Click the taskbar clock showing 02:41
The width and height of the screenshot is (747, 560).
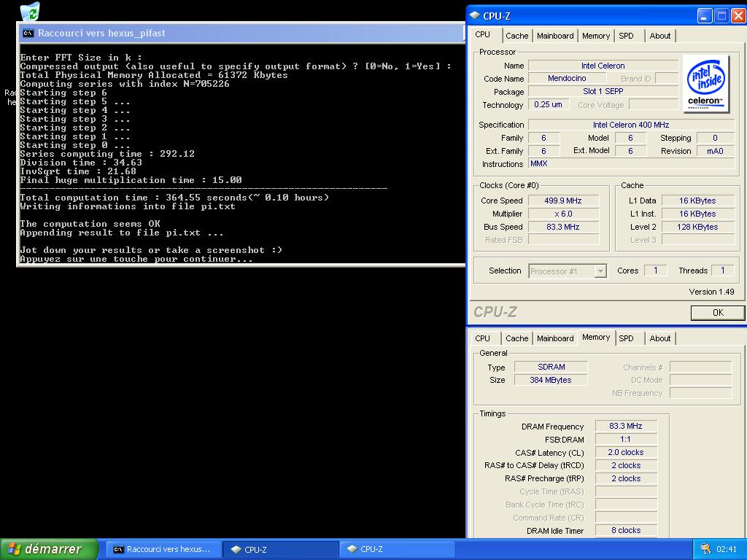727,549
